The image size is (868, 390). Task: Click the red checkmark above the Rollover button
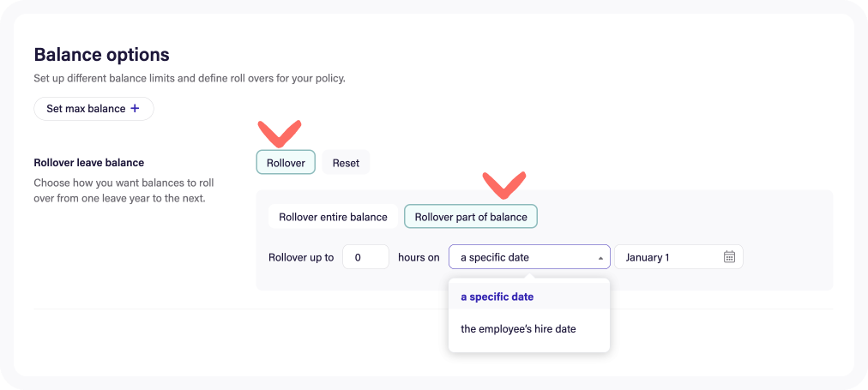pos(280,134)
